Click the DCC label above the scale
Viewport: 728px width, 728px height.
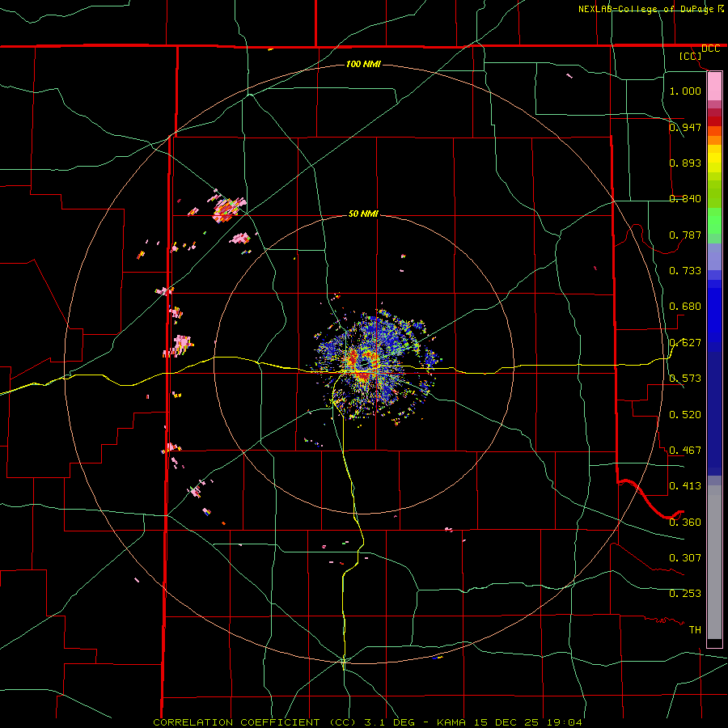pyautogui.click(x=710, y=49)
